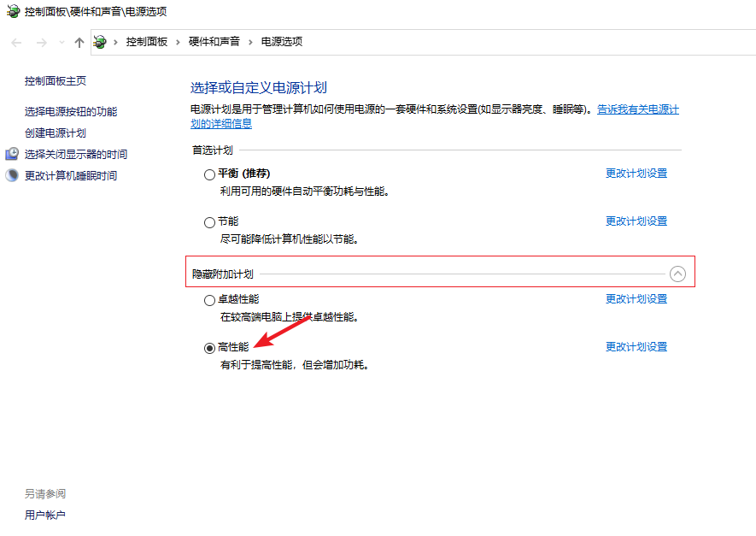Open 更改计划设置 for the 高性能 plan
756x536 pixels.
(636, 347)
